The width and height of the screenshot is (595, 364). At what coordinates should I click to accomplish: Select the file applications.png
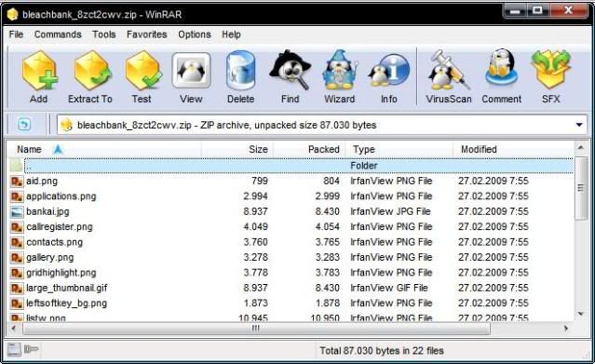click(x=61, y=196)
